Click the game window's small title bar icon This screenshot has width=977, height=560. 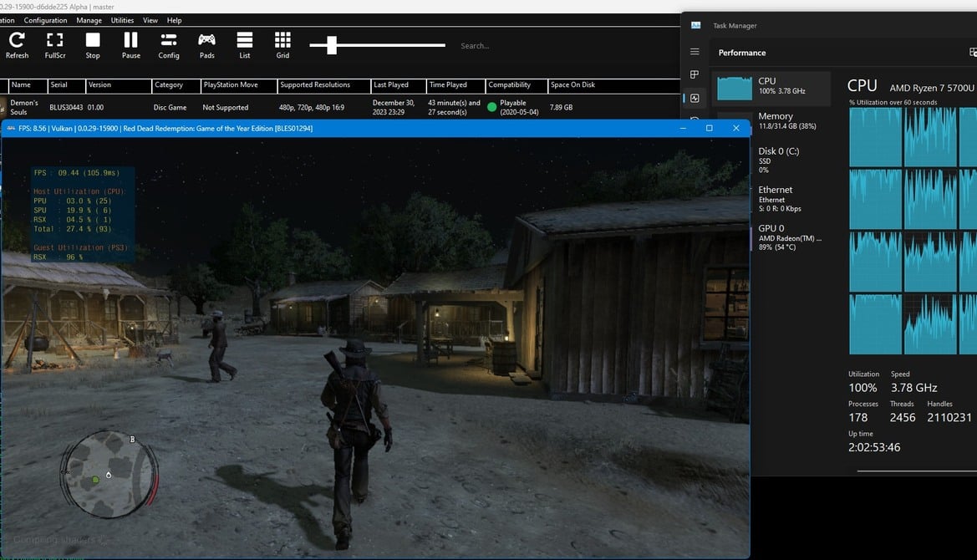pos(11,129)
